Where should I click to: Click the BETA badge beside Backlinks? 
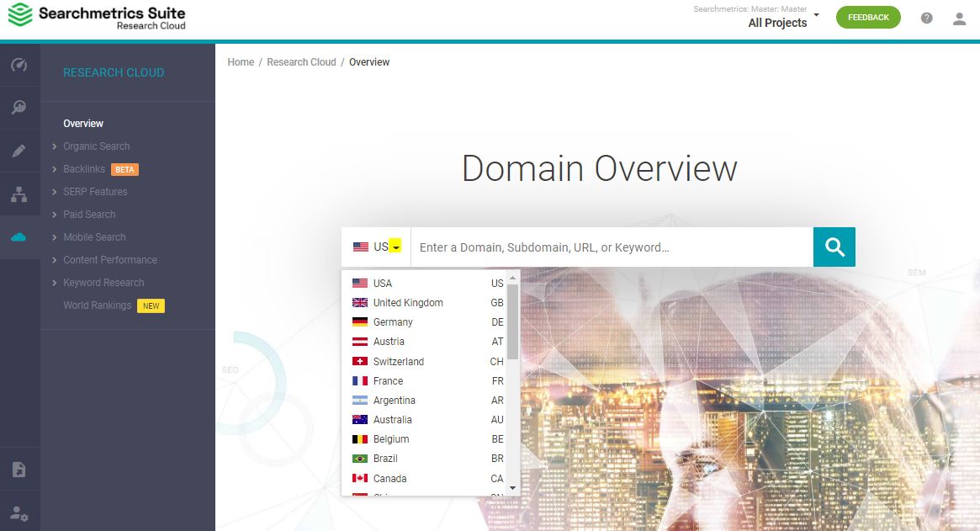pyautogui.click(x=124, y=169)
